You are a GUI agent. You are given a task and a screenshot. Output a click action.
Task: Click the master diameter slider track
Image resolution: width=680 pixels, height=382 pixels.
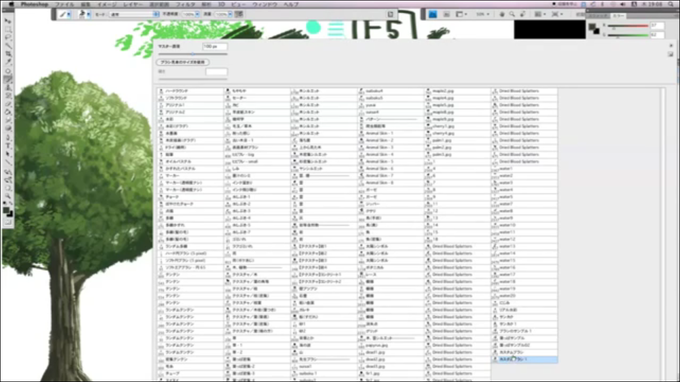193,54
